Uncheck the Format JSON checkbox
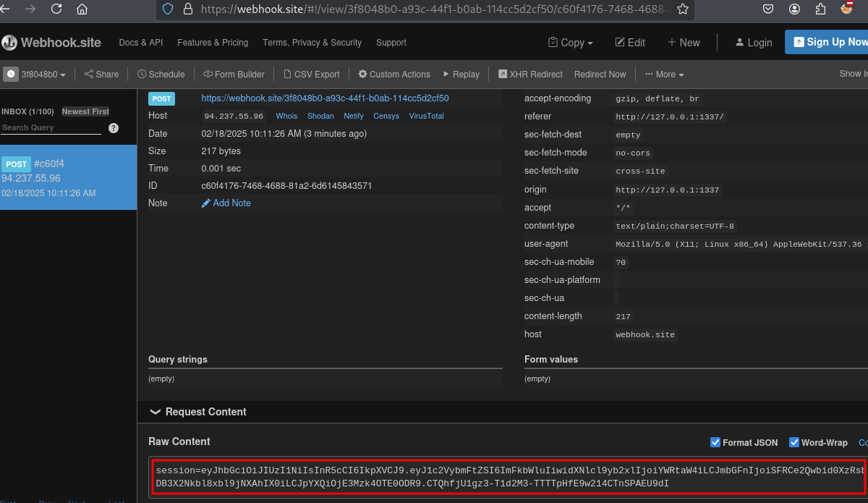Screen dimensions: 868x503 715,442
